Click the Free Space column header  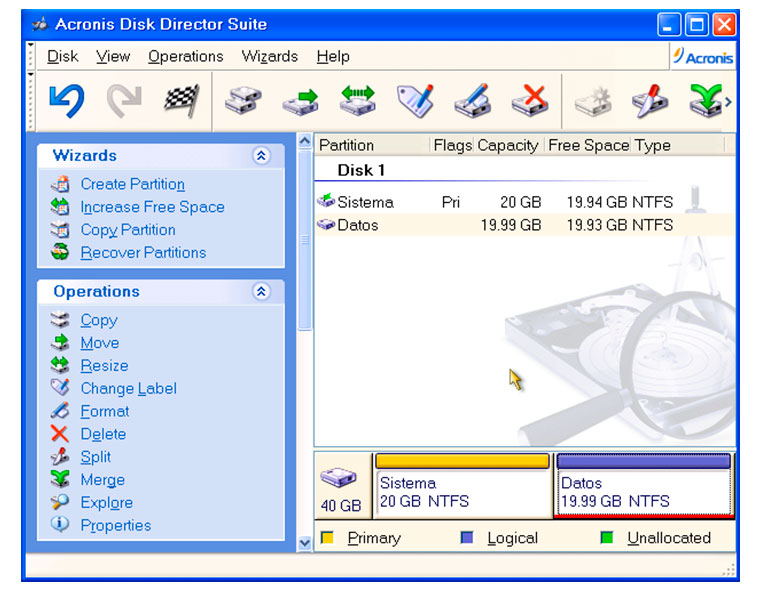(588, 145)
